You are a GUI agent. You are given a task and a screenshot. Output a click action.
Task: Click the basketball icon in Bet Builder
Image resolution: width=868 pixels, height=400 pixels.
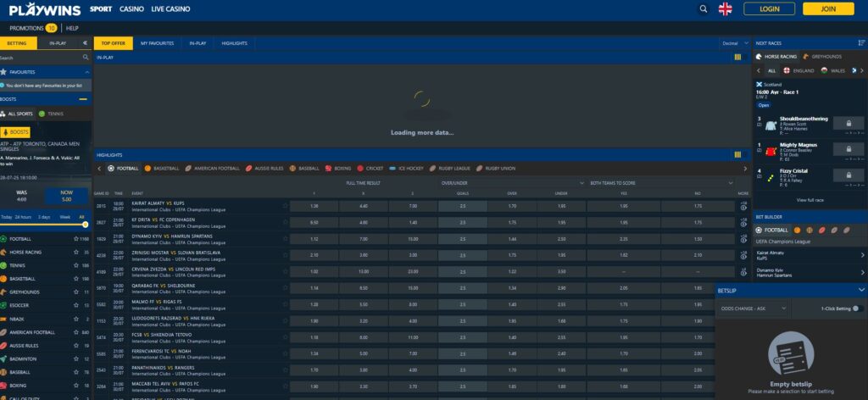(797, 231)
